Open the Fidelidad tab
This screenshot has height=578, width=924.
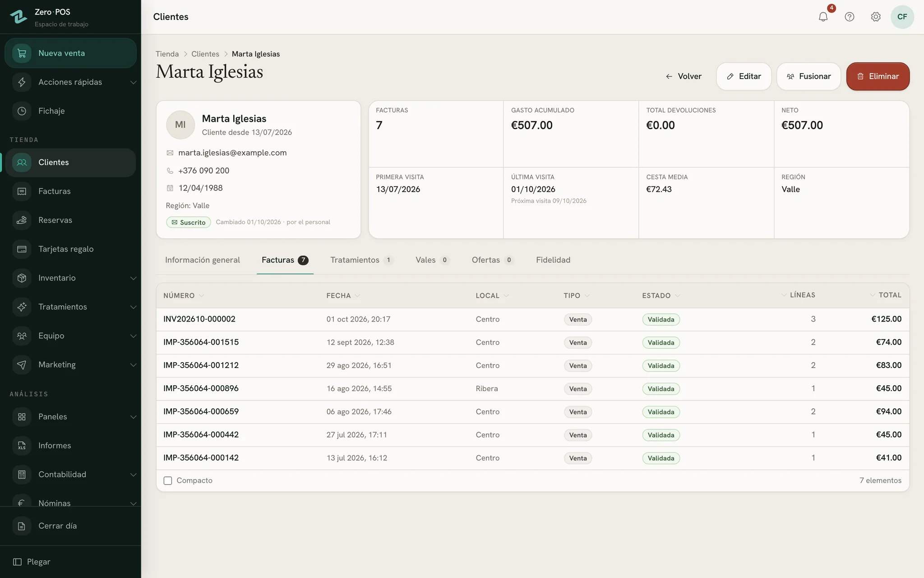(x=553, y=260)
